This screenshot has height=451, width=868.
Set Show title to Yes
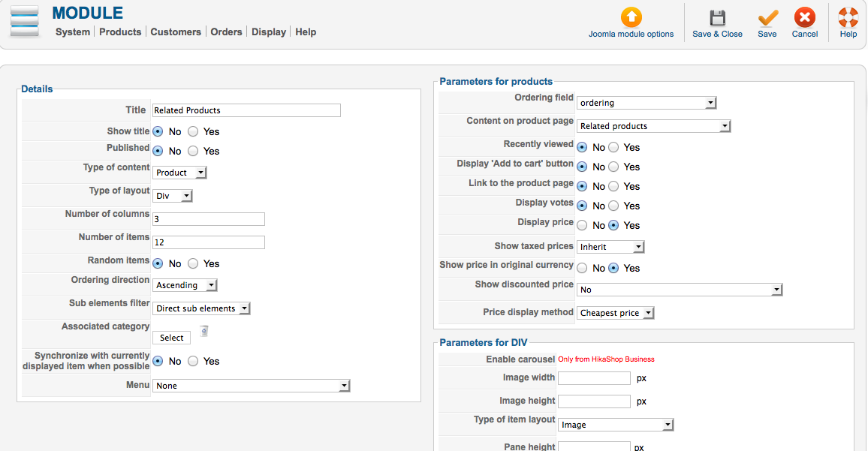tap(193, 131)
